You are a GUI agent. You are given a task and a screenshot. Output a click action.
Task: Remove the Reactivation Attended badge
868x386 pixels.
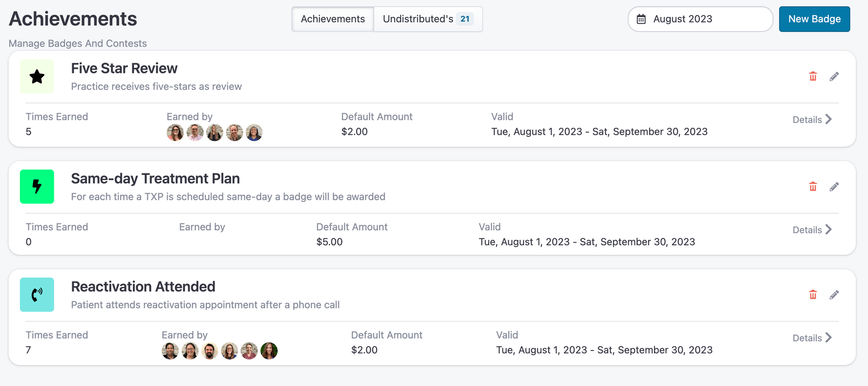[x=813, y=295]
